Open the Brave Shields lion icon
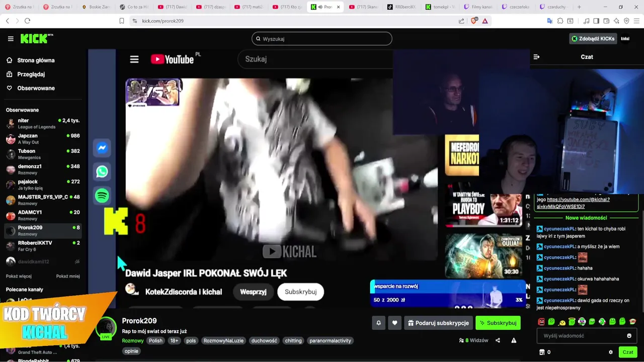644x362 pixels. tap(473, 21)
